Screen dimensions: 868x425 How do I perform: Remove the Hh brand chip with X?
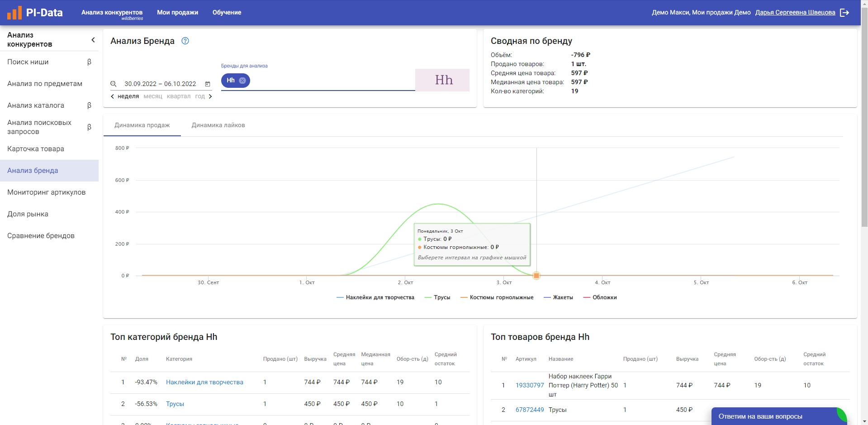pyautogui.click(x=242, y=81)
